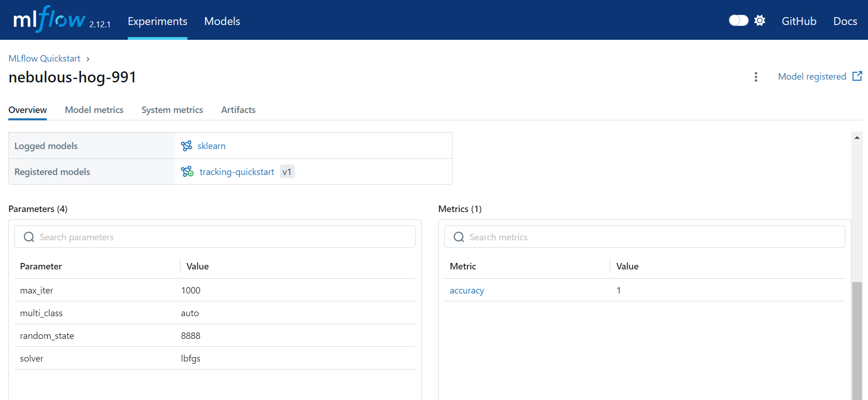Click the metrics Value column header

(627, 266)
